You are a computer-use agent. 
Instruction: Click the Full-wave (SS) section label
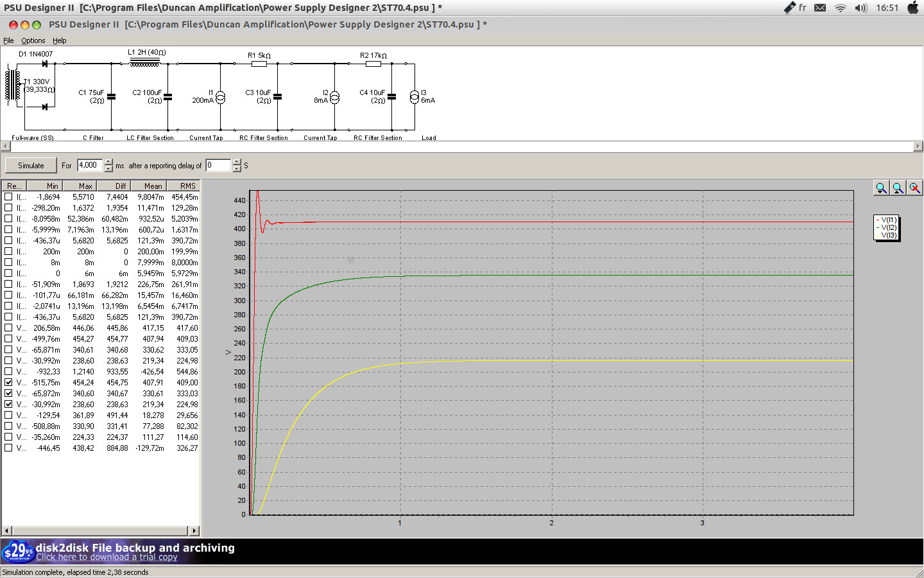[x=33, y=137]
